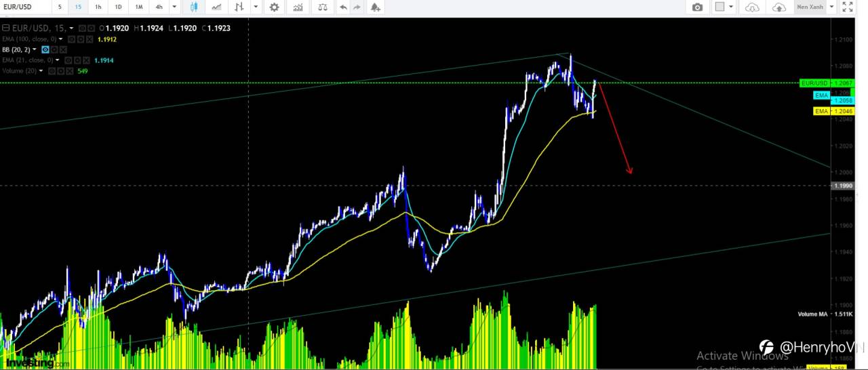Create a price alert bell
This screenshot has width=868, height=370.
click(376, 7)
